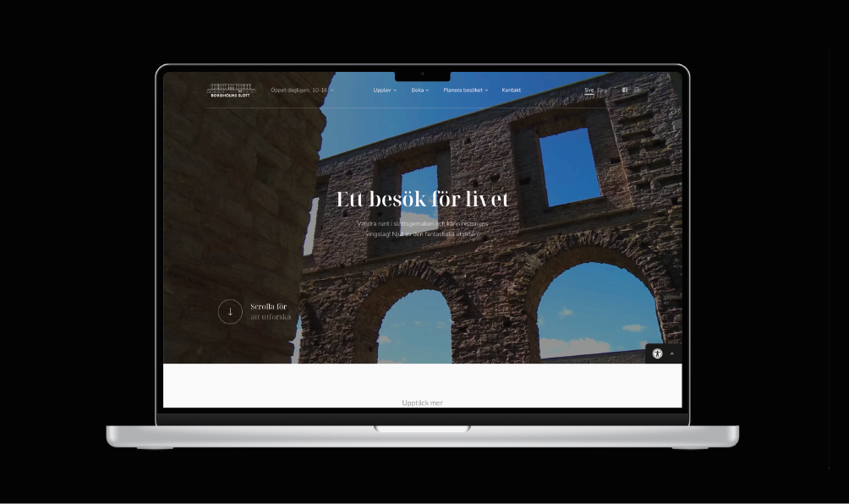Open the Instagram profile icon

coord(638,90)
